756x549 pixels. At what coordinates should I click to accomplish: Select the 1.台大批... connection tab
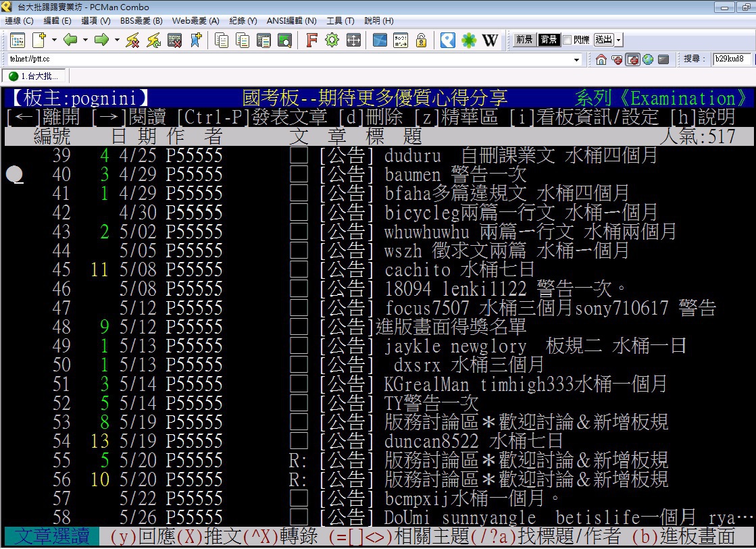34,76
